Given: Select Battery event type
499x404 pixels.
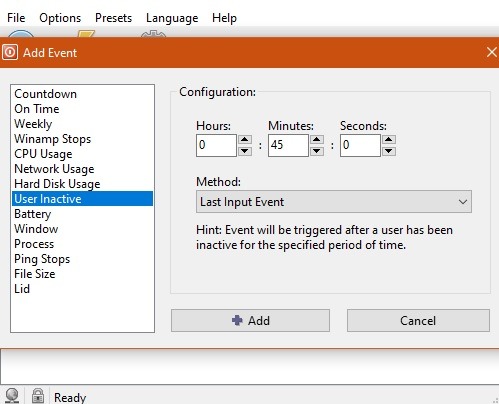Looking at the screenshot, I should (82, 214).
